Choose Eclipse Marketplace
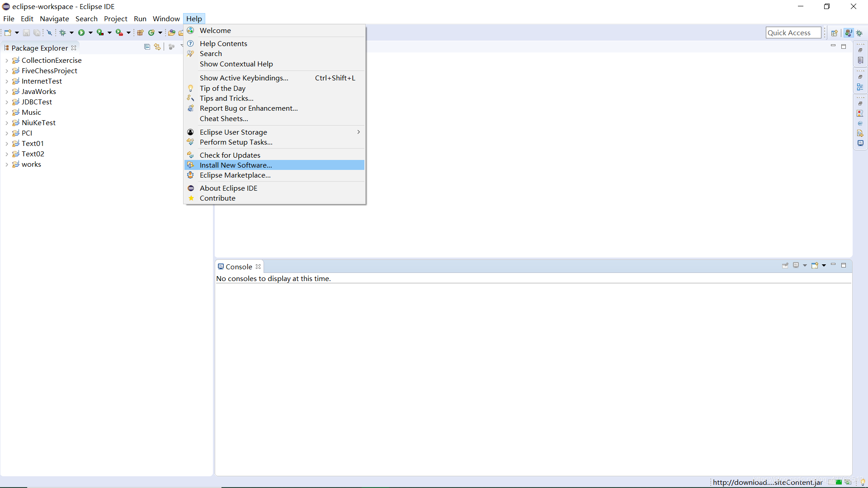This screenshot has width=868, height=488. click(274, 175)
